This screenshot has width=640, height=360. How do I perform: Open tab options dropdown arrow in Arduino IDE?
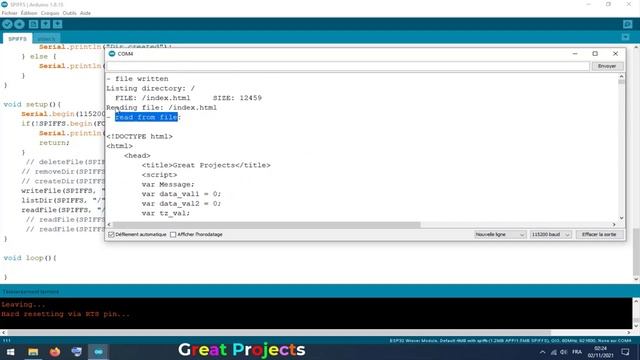(625, 38)
